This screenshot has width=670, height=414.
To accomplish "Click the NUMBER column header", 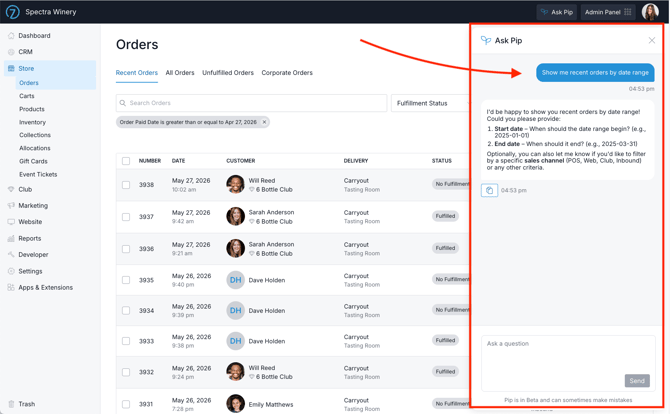I will [x=150, y=161].
